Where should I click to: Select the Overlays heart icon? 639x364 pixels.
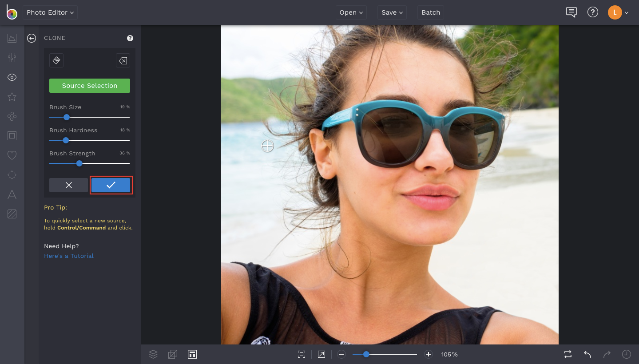(12, 155)
